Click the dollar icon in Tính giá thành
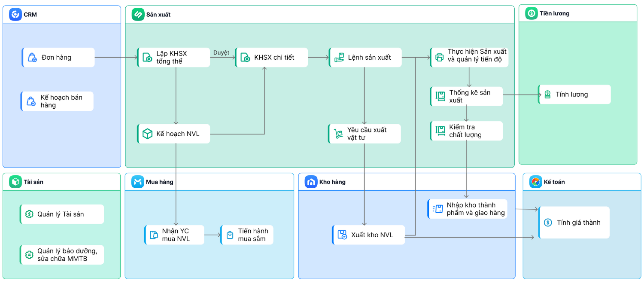Image resolution: width=644 pixels, height=284 pixels. coord(548,223)
